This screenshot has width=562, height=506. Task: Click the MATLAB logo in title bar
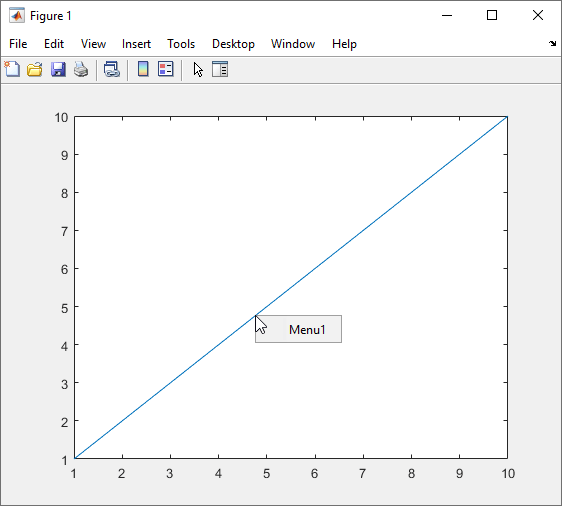17,15
